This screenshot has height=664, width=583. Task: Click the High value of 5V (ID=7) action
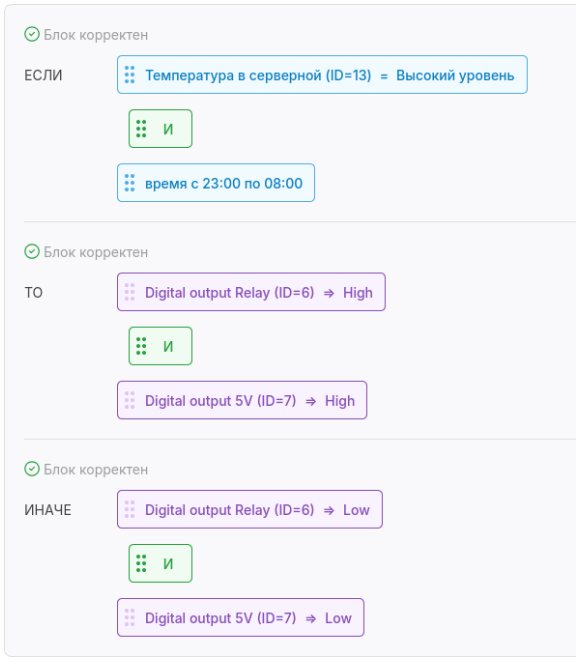[x=340, y=401]
